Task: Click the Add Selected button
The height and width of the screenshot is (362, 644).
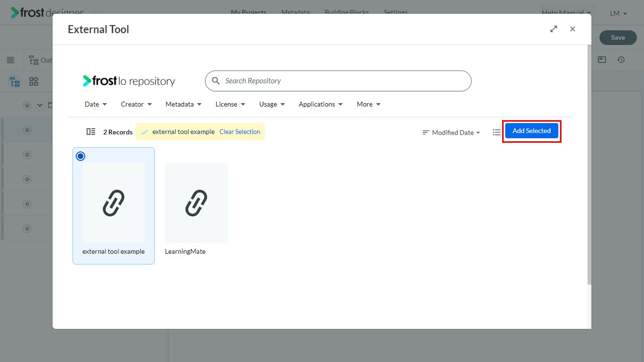Action: pyautogui.click(x=532, y=131)
